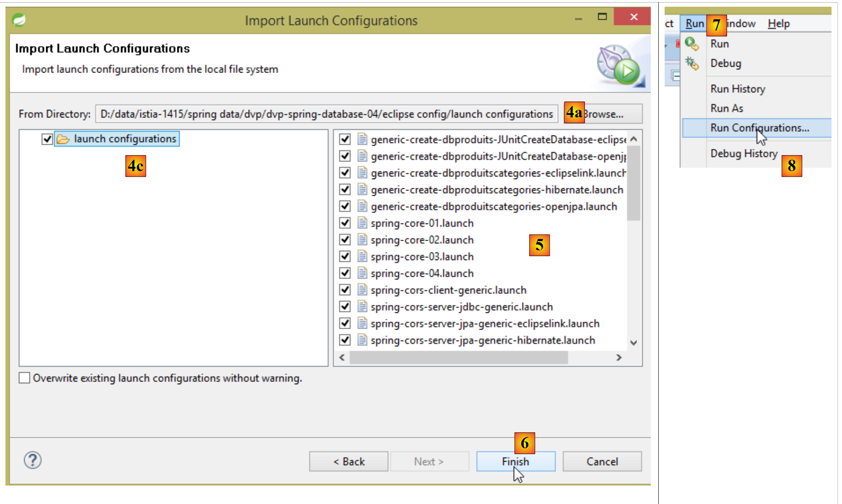842x504 pixels.
Task: Choose Run Configurations... from Run menu
Action: coord(759,128)
